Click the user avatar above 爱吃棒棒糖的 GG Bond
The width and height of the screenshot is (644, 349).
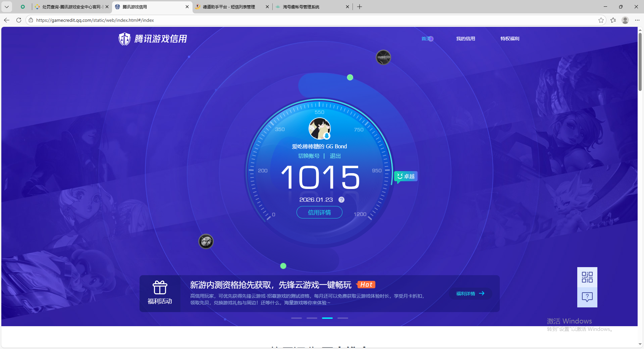(319, 129)
